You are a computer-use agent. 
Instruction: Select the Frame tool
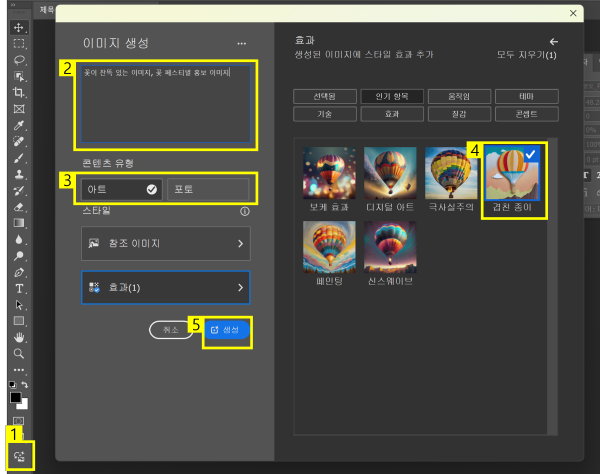pos(18,109)
